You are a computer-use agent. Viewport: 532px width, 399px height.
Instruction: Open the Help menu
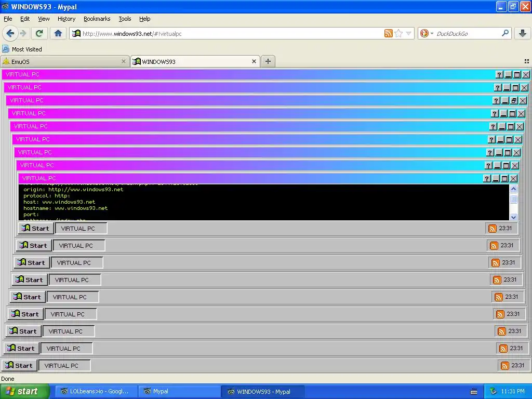tap(144, 19)
